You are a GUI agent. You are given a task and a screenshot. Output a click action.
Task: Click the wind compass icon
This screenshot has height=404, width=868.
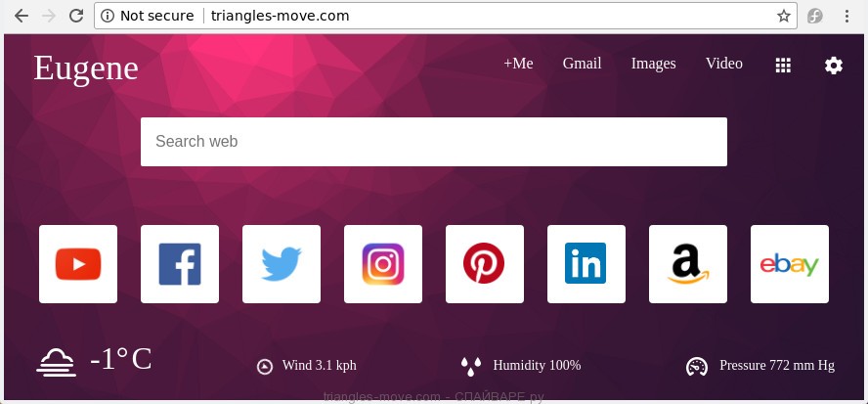tap(265, 366)
